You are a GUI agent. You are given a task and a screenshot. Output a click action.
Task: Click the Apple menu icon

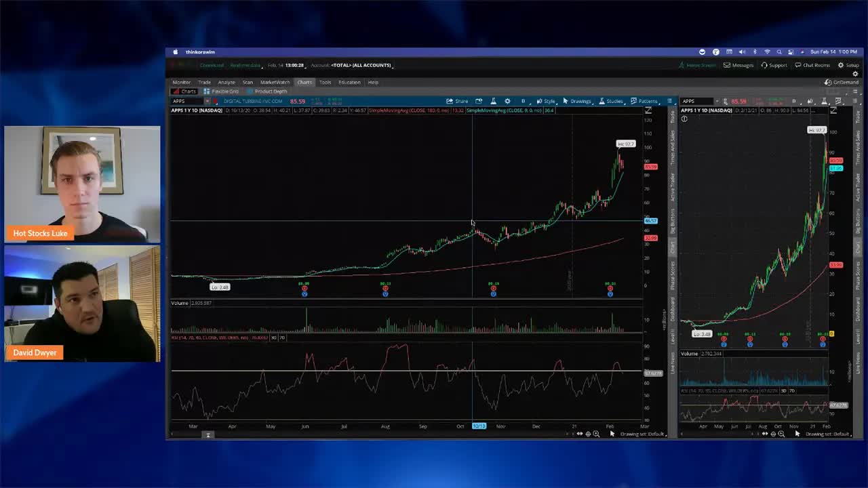[x=175, y=52]
